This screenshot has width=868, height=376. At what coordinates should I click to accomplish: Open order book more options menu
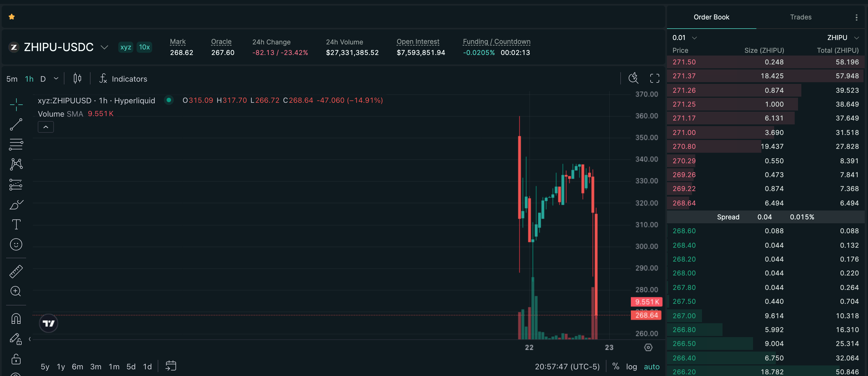tap(856, 17)
